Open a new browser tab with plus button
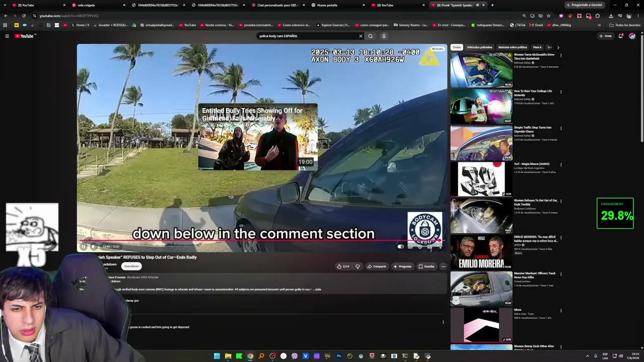 [x=492, y=5]
